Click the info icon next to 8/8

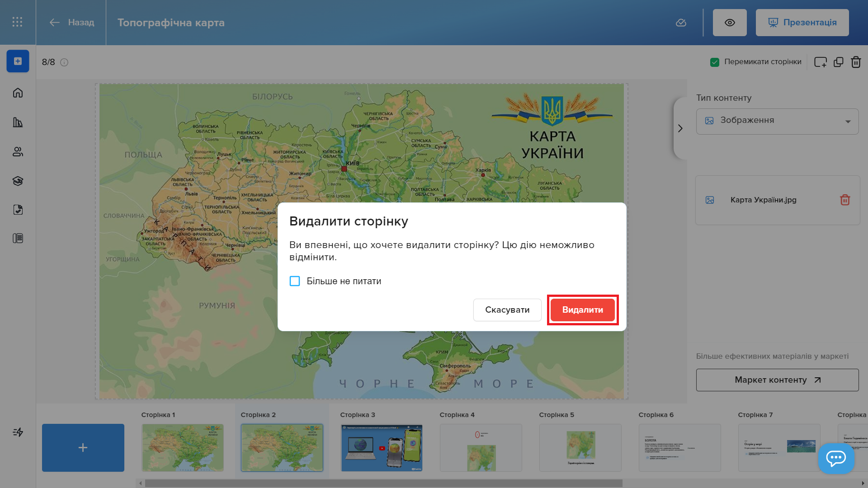(64, 62)
